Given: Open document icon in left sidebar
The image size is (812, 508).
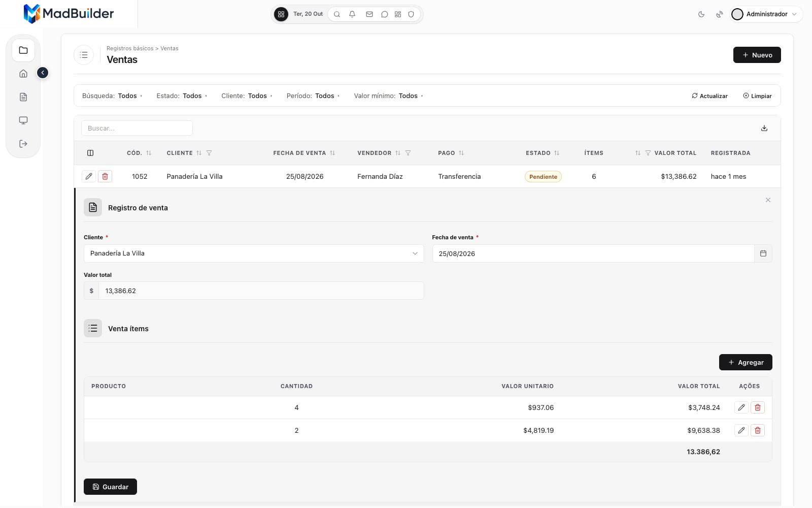Looking at the screenshot, I should coord(23,97).
